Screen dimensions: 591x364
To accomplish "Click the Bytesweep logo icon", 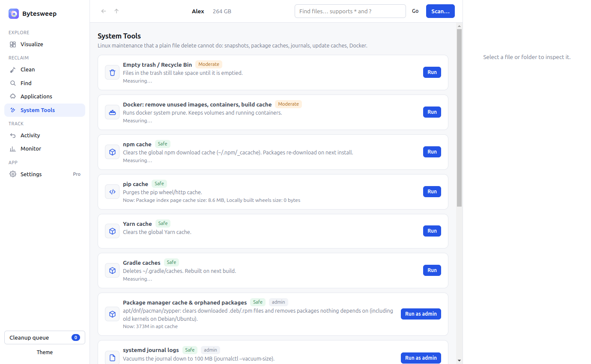I will point(14,14).
